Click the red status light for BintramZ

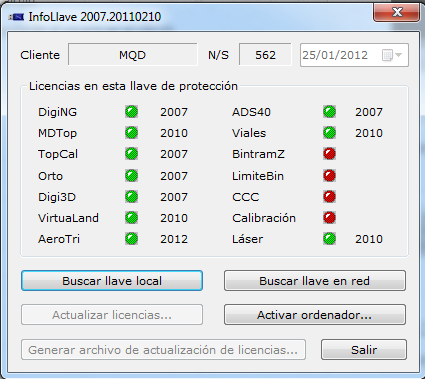point(329,154)
